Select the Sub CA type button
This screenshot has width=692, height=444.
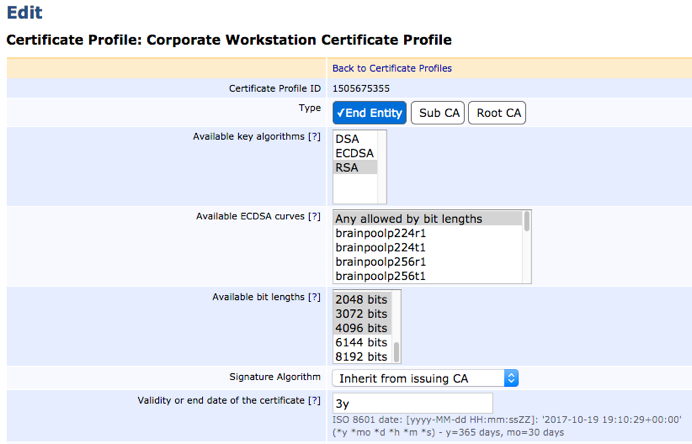coord(440,113)
